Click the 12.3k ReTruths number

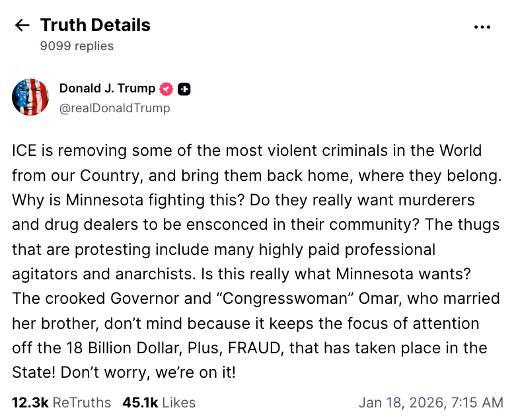pyautogui.click(x=30, y=402)
